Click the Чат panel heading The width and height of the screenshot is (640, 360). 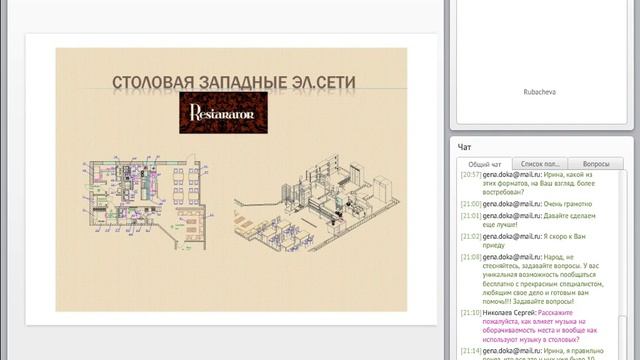tap(464, 147)
